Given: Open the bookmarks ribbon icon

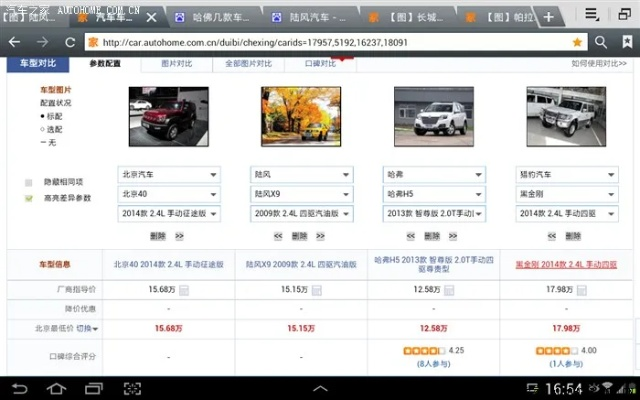Looking at the screenshot, I should [627, 42].
